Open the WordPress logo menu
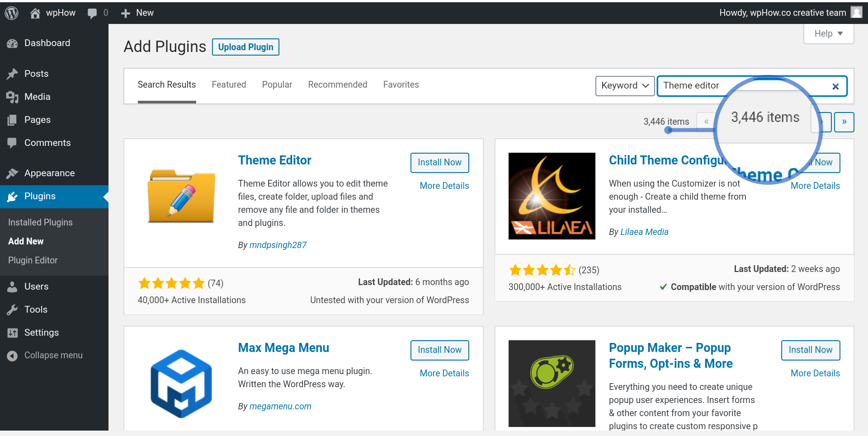 (12, 13)
